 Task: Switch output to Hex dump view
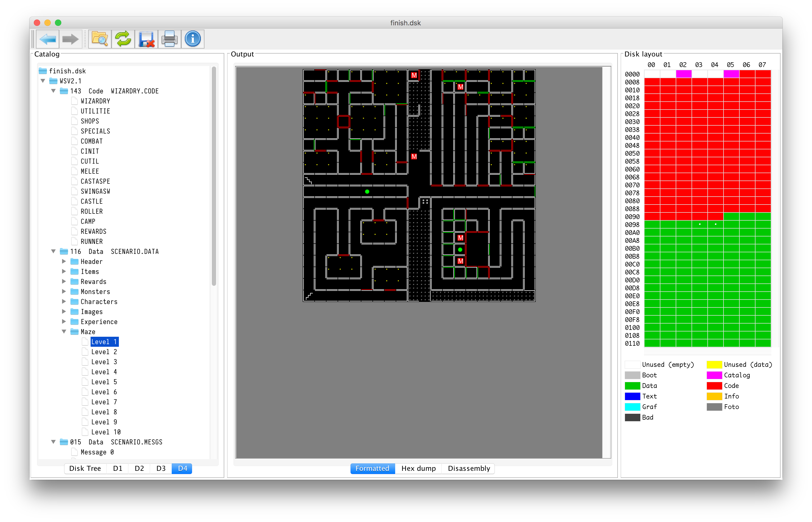418,468
